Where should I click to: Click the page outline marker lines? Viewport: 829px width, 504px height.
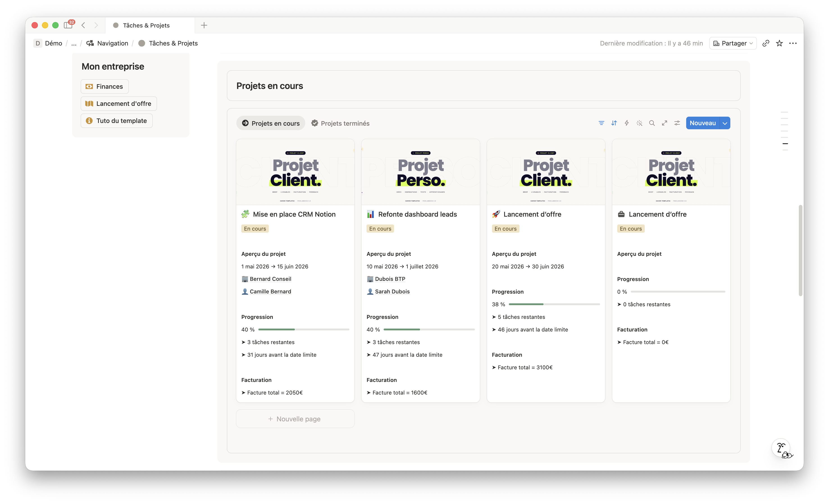pyautogui.click(x=785, y=131)
